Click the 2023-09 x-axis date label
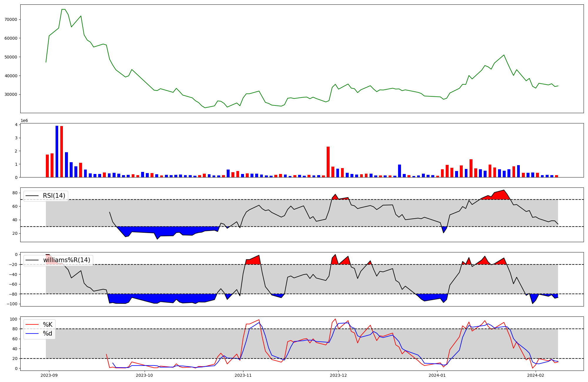This screenshot has width=588, height=382. click(49, 375)
